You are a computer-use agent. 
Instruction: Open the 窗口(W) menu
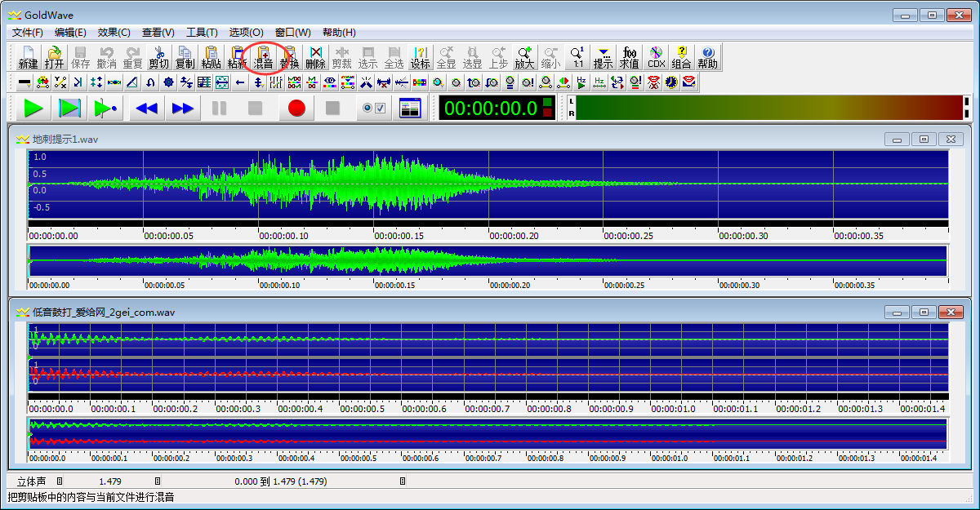[292, 33]
